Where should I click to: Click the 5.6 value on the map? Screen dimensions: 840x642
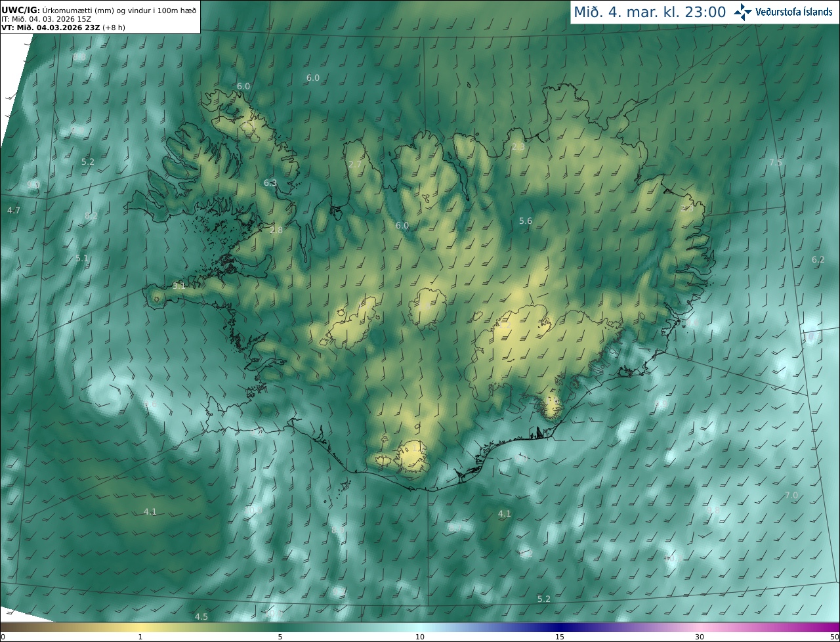point(526,221)
